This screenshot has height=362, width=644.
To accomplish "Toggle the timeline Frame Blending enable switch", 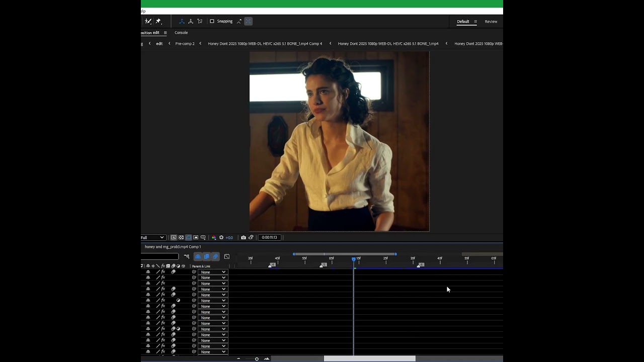I will (206, 256).
